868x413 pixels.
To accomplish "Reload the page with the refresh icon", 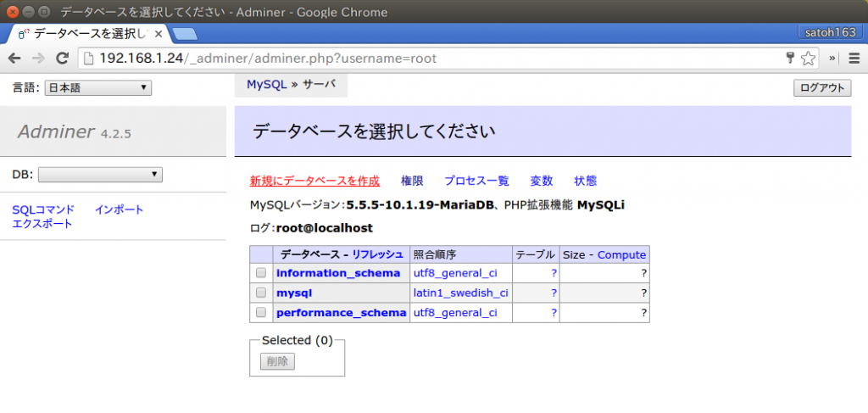I will pyautogui.click(x=63, y=59).
